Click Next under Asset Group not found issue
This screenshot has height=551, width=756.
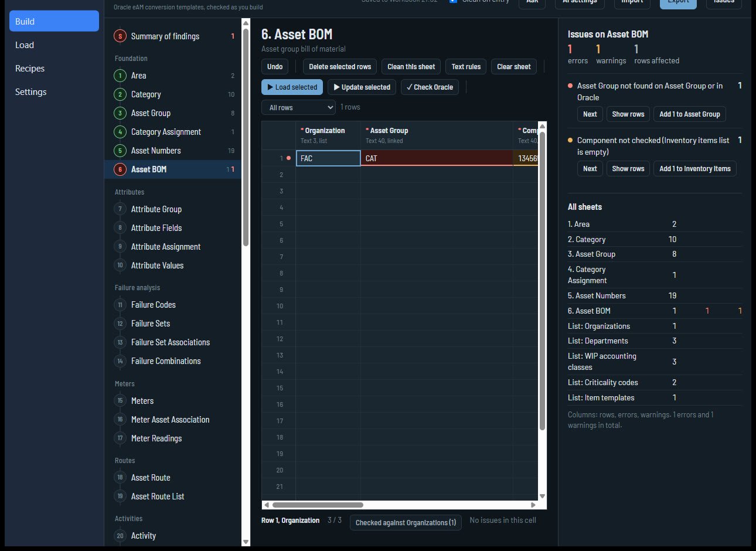[x=590, y=114]
